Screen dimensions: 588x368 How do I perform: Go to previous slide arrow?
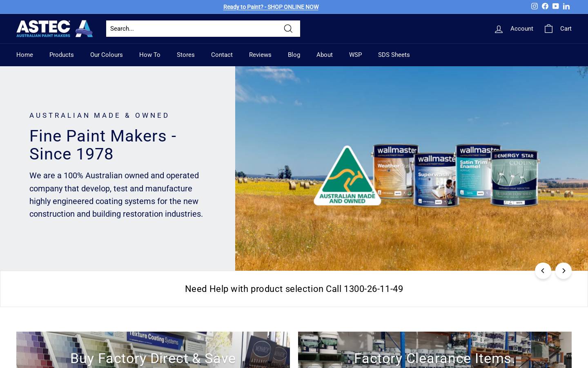(x=543, y=271)
